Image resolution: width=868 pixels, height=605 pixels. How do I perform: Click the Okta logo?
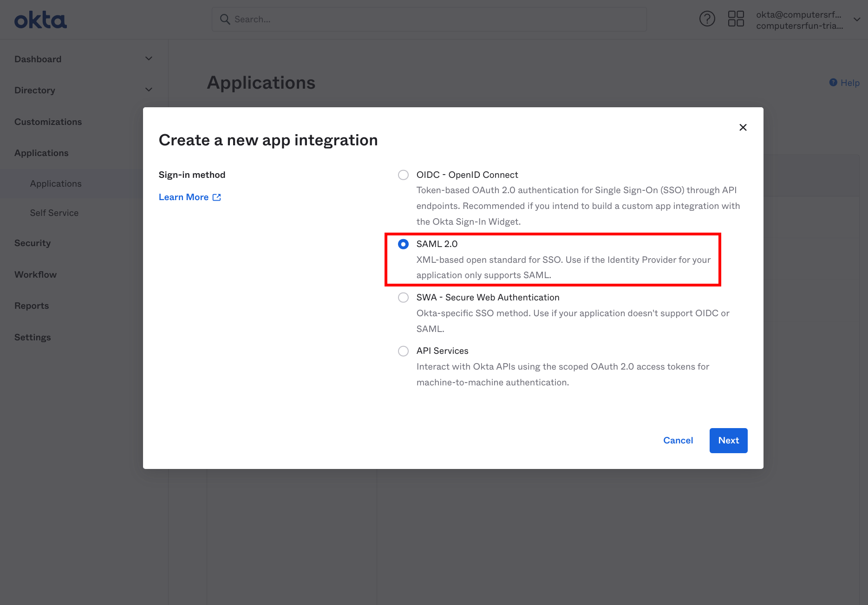click(x=40, y=20)
